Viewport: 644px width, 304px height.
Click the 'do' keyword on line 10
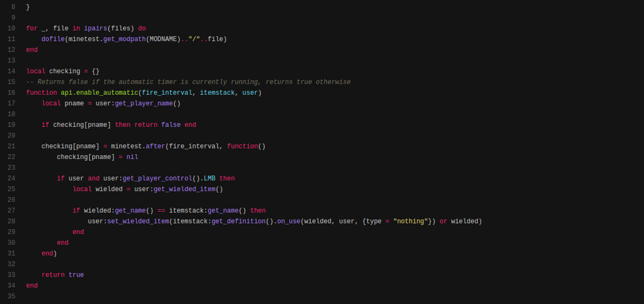[142, 28]
